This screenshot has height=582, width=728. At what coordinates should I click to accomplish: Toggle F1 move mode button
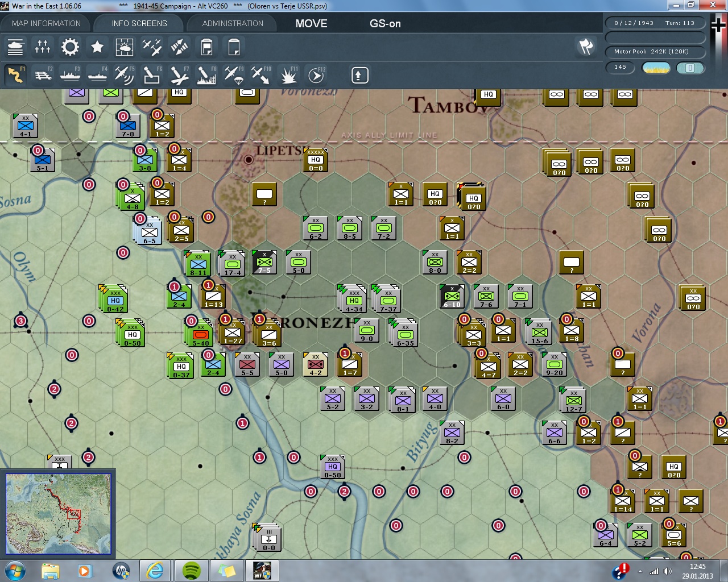pos(15,75)
